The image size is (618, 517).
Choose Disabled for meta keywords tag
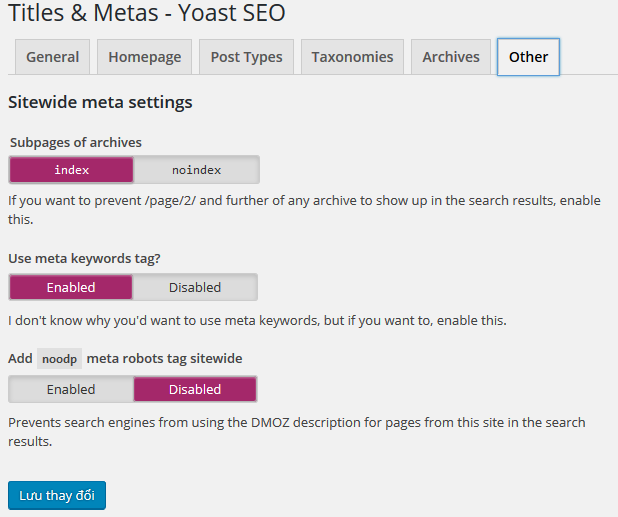point(195,287)
